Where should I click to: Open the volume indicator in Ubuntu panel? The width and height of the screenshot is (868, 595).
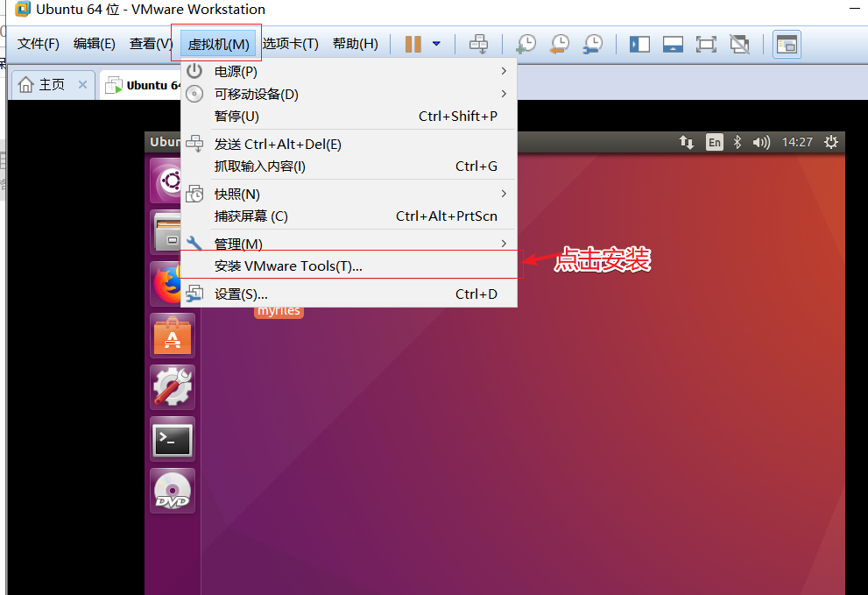point(761,142)
